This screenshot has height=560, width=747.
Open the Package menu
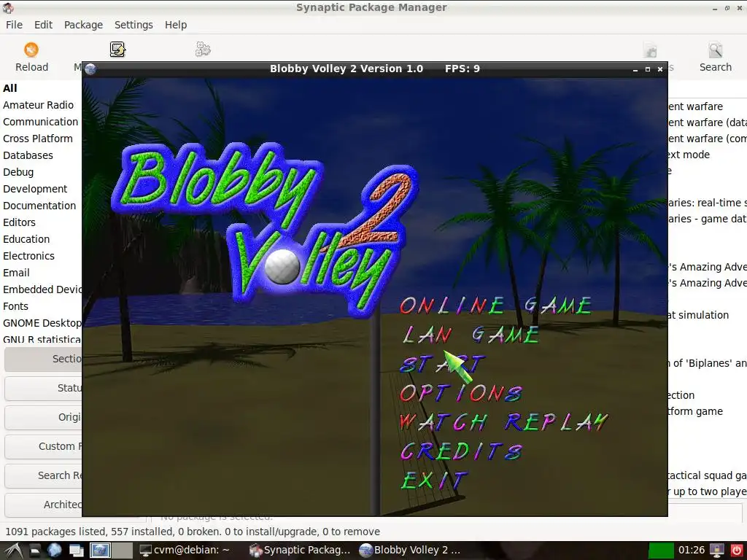pos(83,25)
